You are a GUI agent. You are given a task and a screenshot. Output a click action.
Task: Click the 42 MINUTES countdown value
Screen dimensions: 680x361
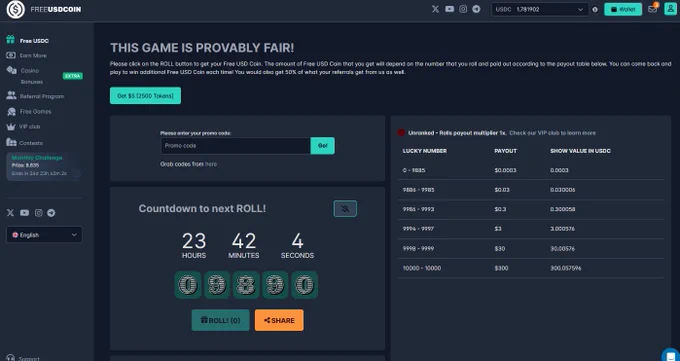coord(244,246)
